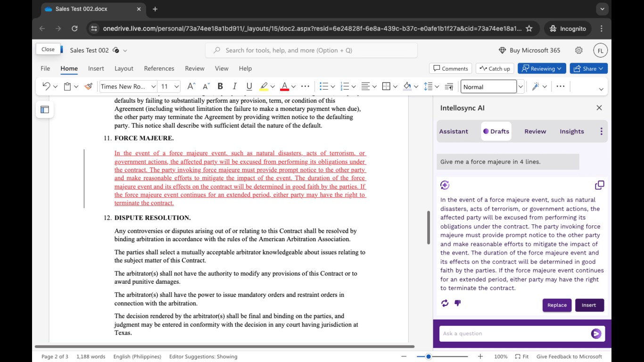
Task: Click the thumbs down feedback icon
Action: point(457,303)
